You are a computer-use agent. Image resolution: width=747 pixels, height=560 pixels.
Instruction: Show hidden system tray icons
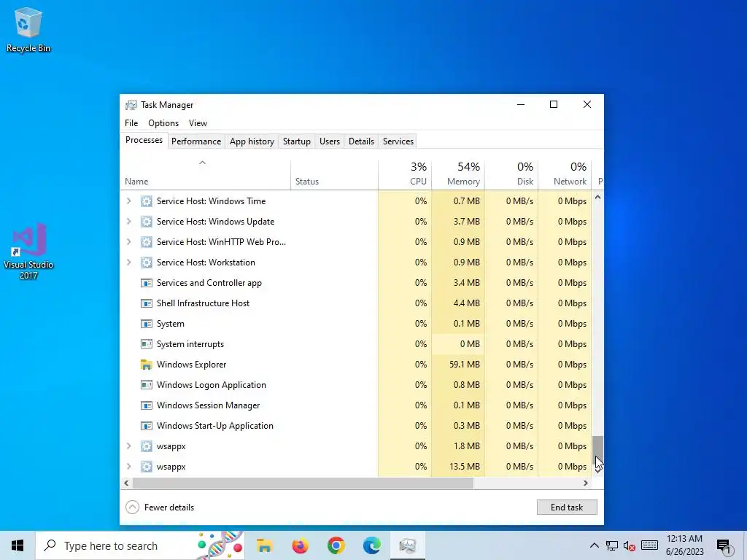pyautogui.click(x=594, y=545)
